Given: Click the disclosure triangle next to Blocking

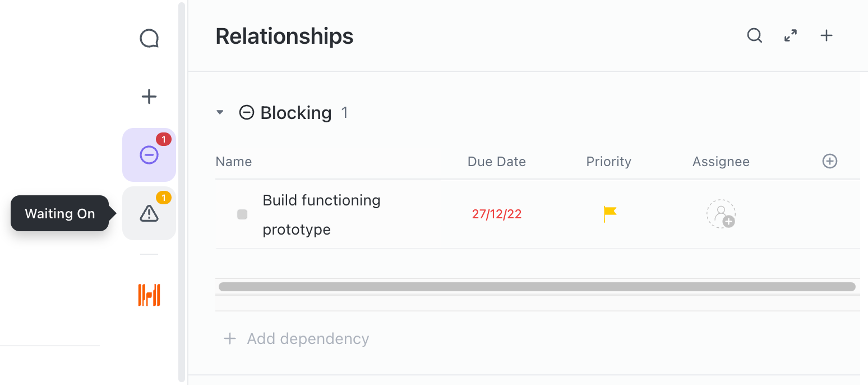Looking at the screenshot, I should [220, 112].
